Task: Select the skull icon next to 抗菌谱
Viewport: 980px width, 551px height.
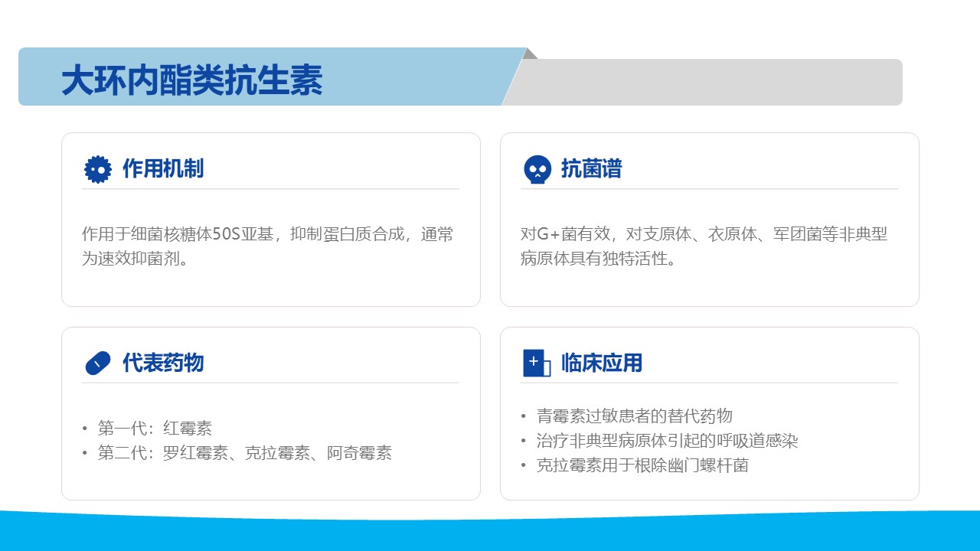Action: 537,169
